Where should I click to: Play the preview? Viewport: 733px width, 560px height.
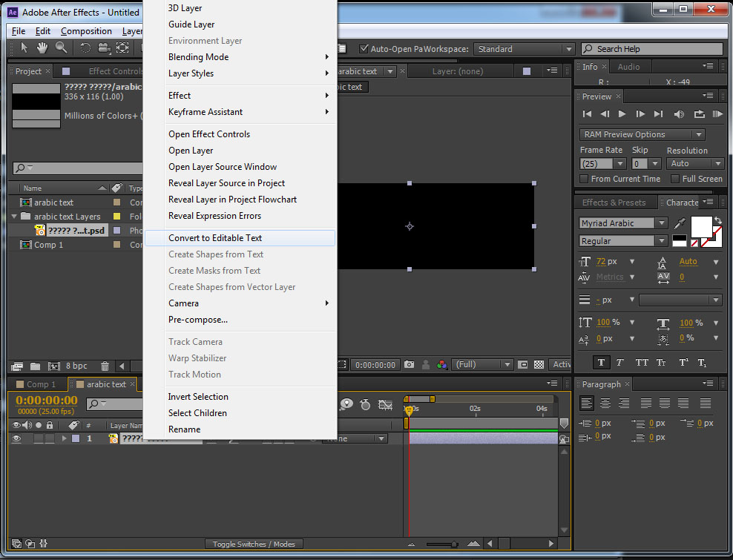click(x=622, y=113)
